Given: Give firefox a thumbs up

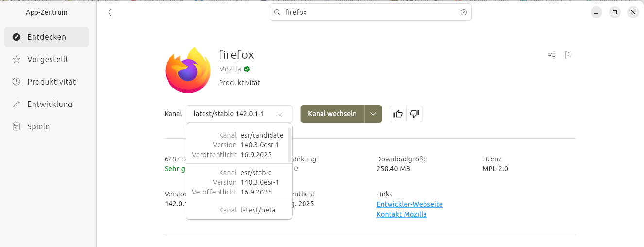Looking at the screenshot, I should pos(398,114).
